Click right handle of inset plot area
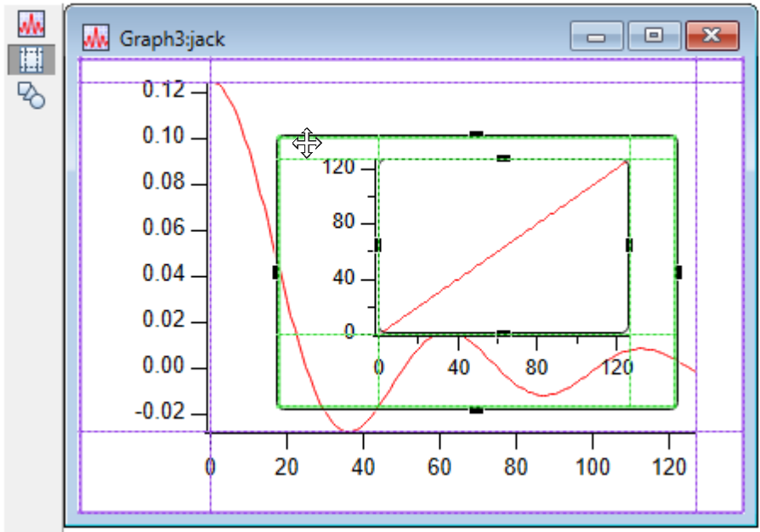The height and width of the screenshot is (532, 760). (x=629, y=245)
